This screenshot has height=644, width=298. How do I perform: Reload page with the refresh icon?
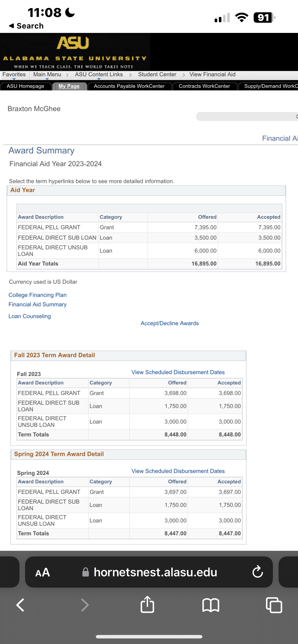coord(257,572)
